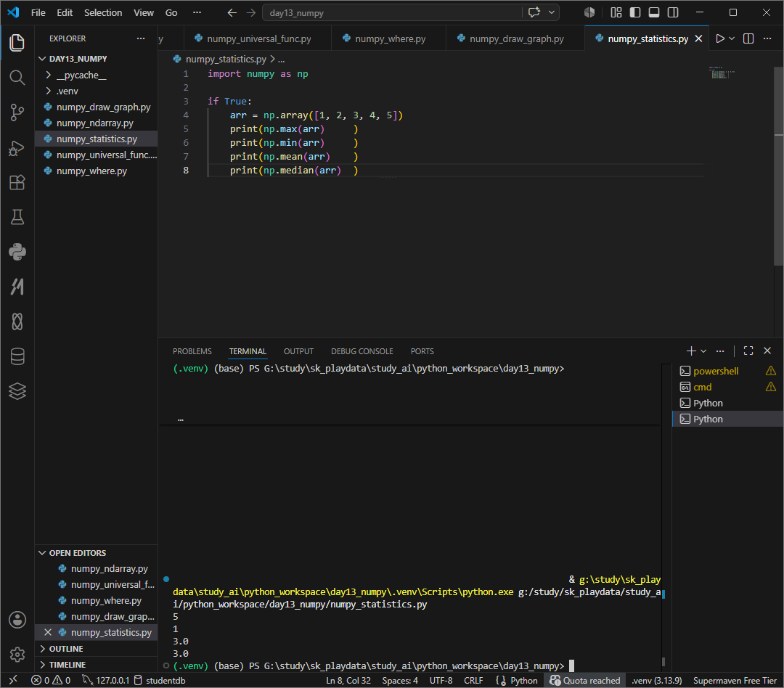Click the Supermaven Free Tier status item
Image resolution: width=784 pixels, height=688 pixels.
[735, 681]
